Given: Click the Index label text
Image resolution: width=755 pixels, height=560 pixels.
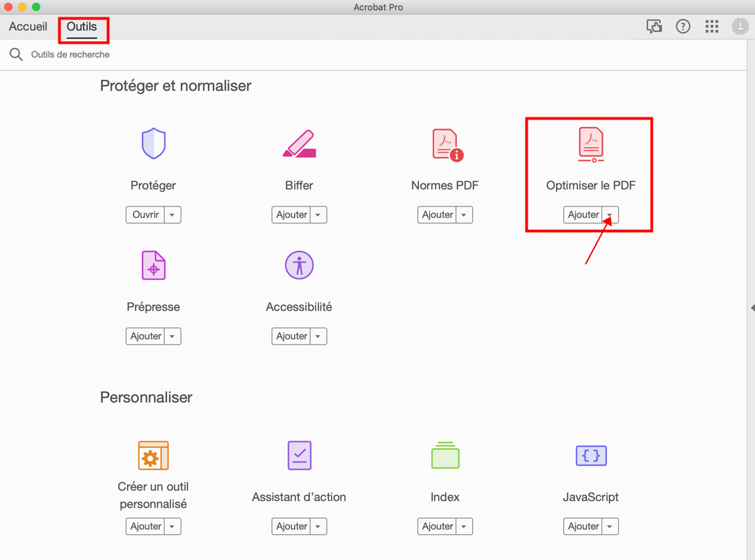Looking at the screenshot, I should coord(445,497).
